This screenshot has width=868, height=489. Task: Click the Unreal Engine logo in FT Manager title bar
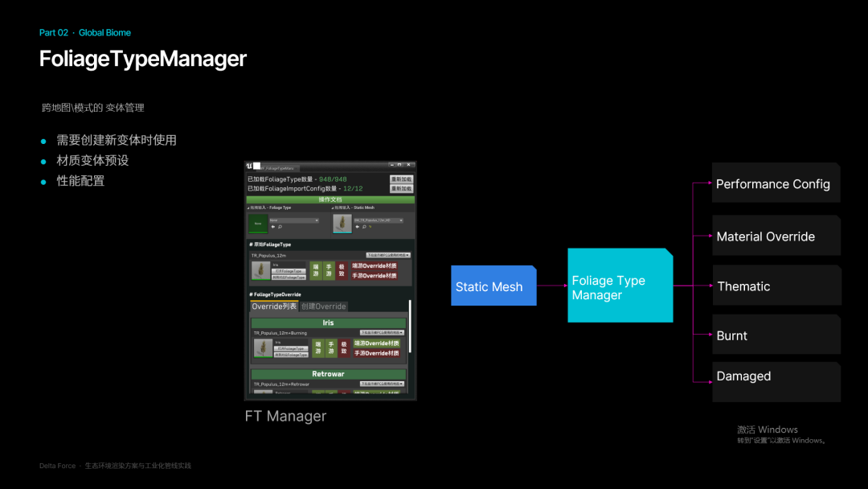tap(249, 166)
